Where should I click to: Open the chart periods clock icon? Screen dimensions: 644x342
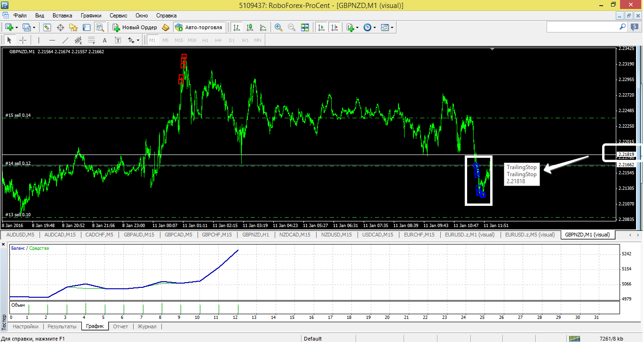tap(367, 27)
